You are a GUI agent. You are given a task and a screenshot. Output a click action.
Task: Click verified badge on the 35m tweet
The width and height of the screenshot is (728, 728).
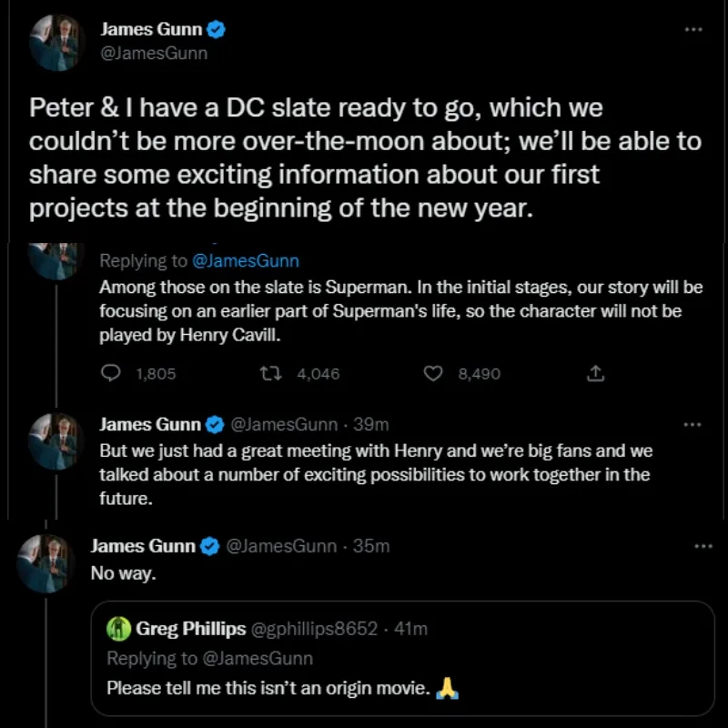tap(209, 546)
